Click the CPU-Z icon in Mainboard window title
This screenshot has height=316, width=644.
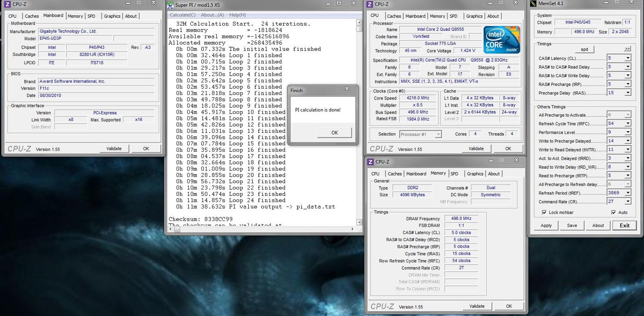pos(7,4)
